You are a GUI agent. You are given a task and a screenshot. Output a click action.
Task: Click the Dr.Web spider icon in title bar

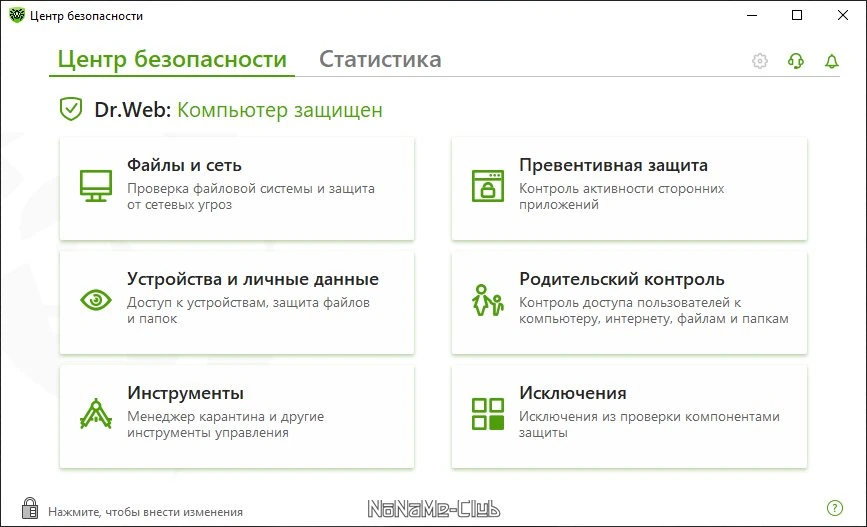click(17, 15)
